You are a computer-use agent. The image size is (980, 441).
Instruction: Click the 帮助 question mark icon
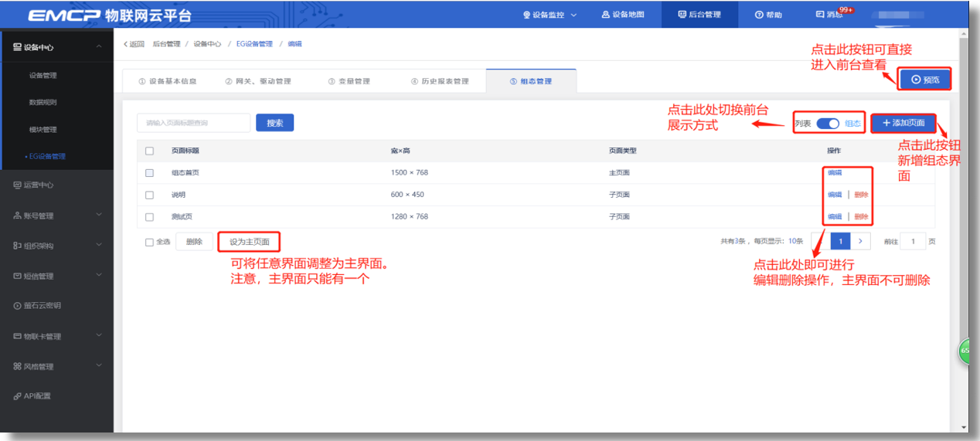759,15
